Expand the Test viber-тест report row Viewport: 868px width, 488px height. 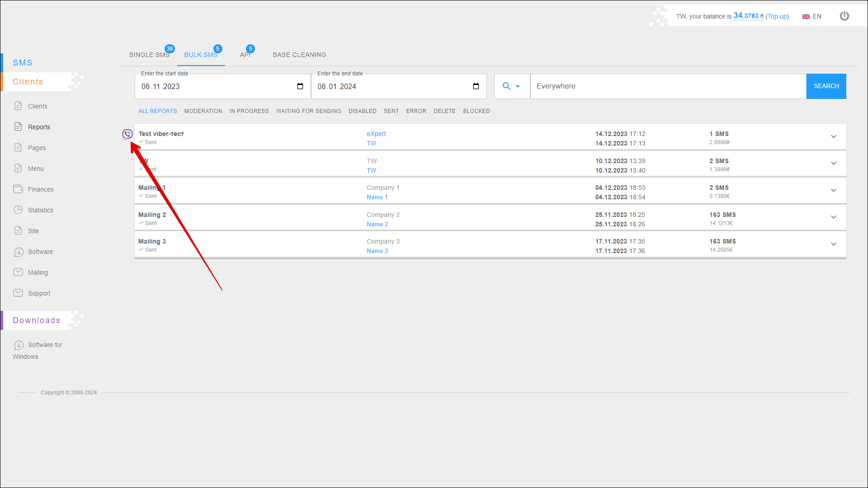pyautogui.click(x=833, y=136)
